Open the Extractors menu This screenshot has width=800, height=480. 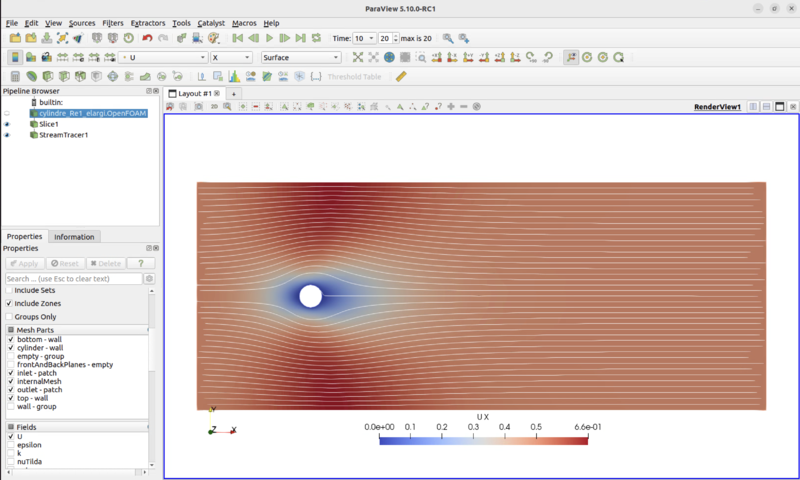pyautogui.click(x=148, y=23)
